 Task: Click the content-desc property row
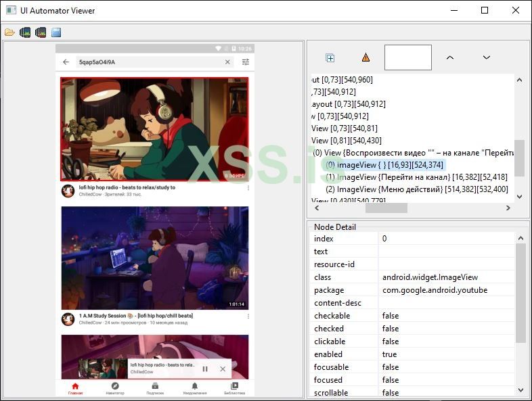coord(413,303)
